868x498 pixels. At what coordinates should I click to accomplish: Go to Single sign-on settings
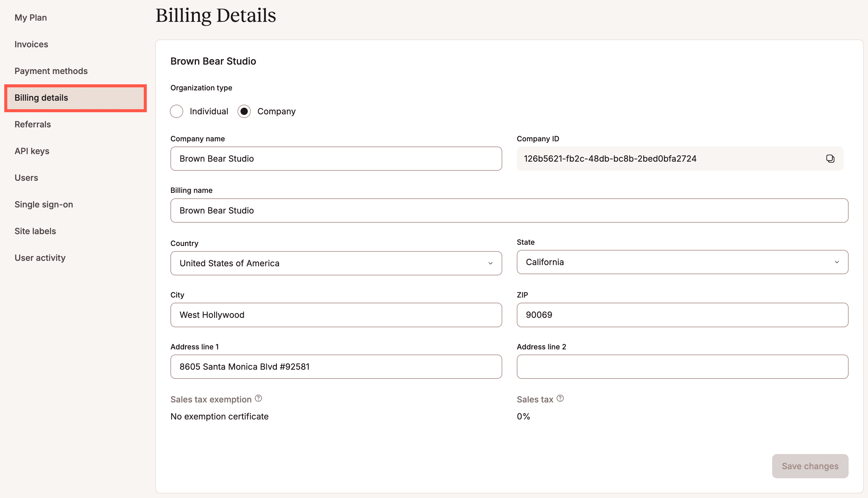point(43,204)
